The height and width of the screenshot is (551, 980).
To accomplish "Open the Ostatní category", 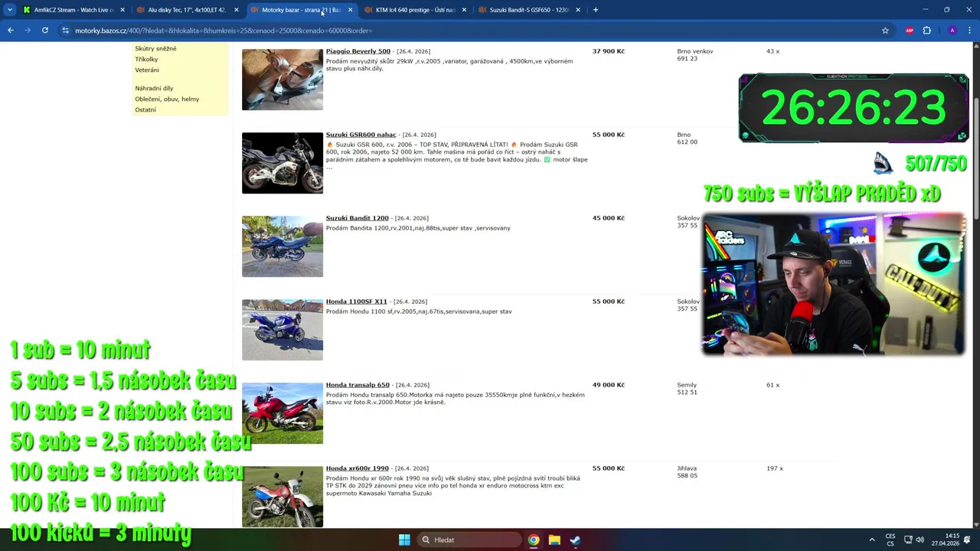I will 145,109.
